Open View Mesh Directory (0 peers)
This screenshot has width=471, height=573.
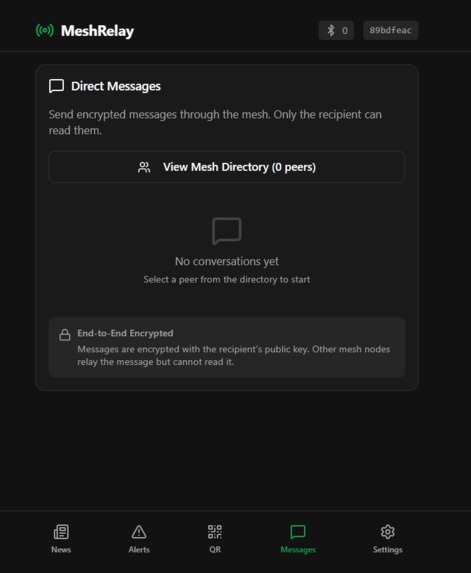227,167
